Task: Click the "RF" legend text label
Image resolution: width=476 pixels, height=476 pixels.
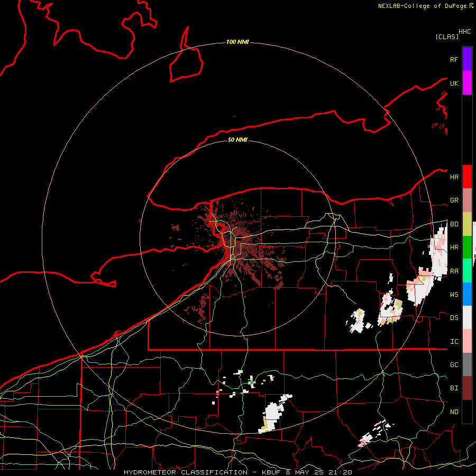Action: (x=454, y=59)
